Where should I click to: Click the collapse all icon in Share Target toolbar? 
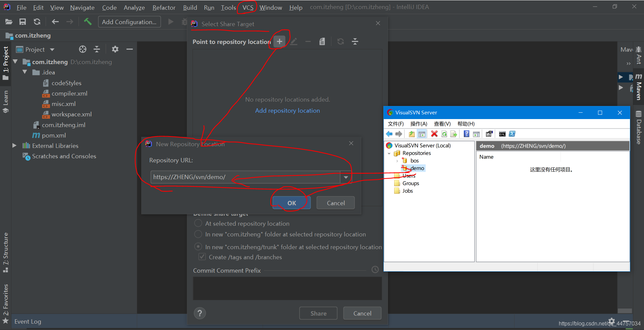point(355,42)
